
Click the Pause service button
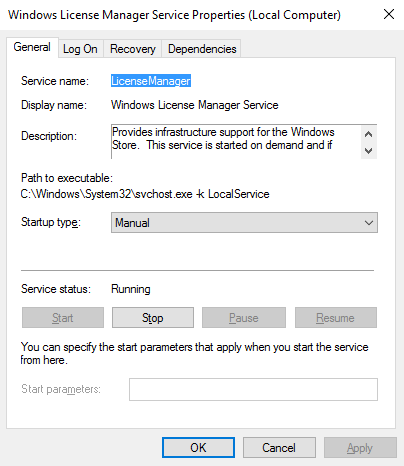[x=244, y=318]
